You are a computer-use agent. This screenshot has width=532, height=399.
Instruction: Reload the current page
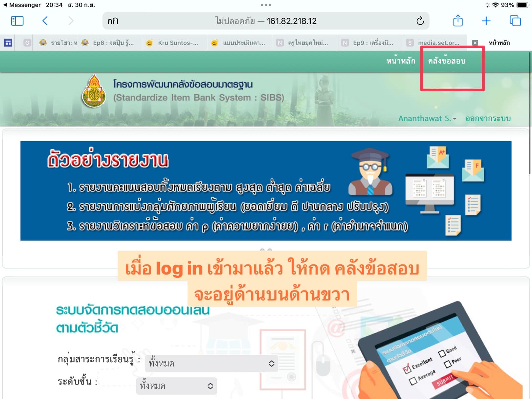(x=420, y=21)
